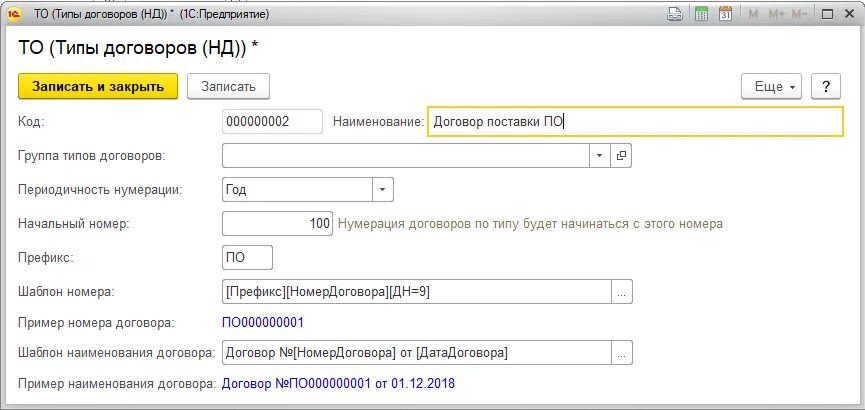Screen dimensions: 865x410
Task: Expand Группа типов договоров dropdown arrow
Action: point(600,156)
